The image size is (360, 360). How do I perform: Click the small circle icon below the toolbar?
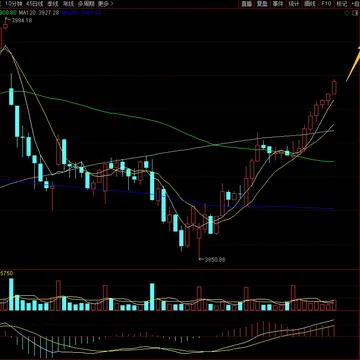(x=347, y=13)
